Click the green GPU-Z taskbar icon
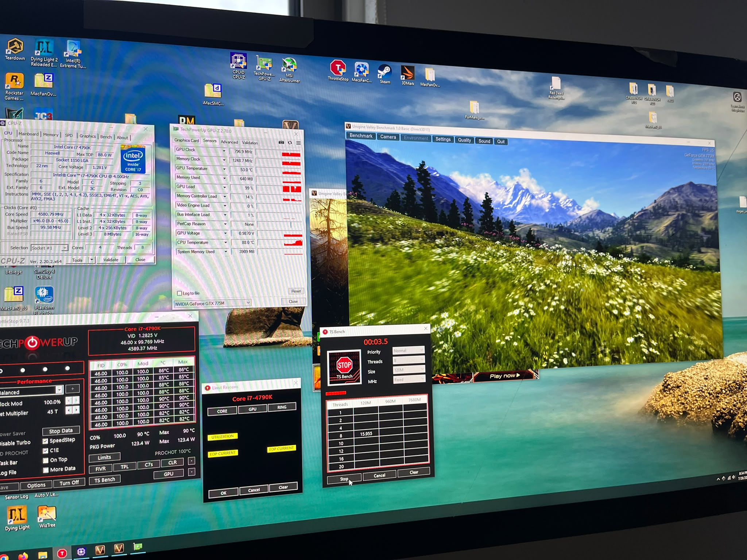The image size is (747, 560). pos(138,546)
